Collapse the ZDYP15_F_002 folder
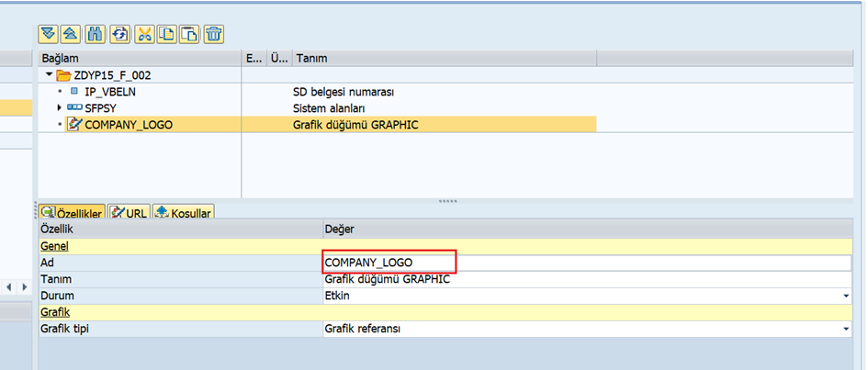Viewport: 868px width, 370px height. coord(49,74)
